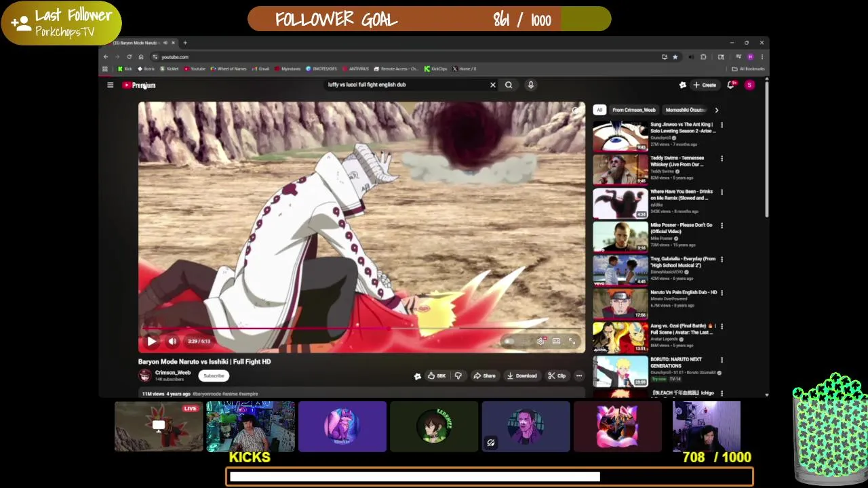868x488 pixels.
Task: Clear the search box with the X
Action: pyautogui.click(x=493, y=85)
